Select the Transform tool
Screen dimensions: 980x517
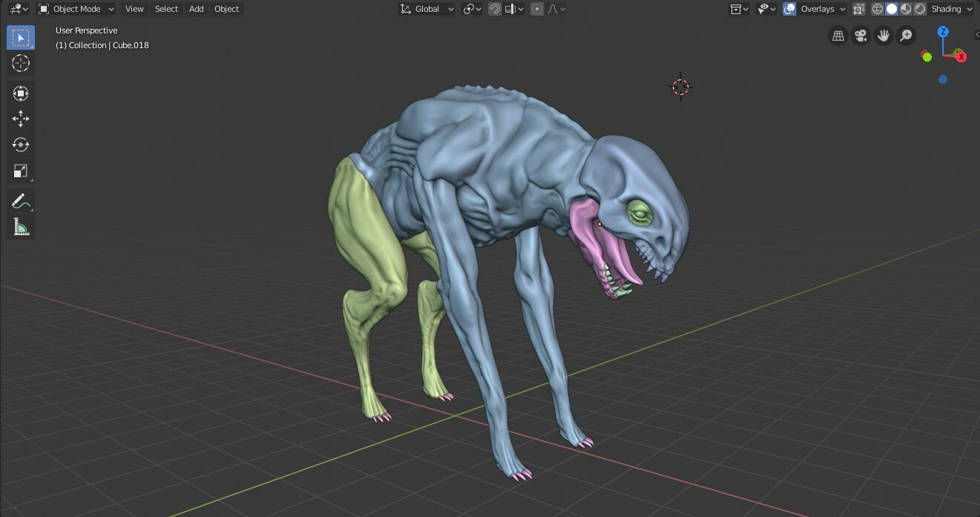click(21, 93)
